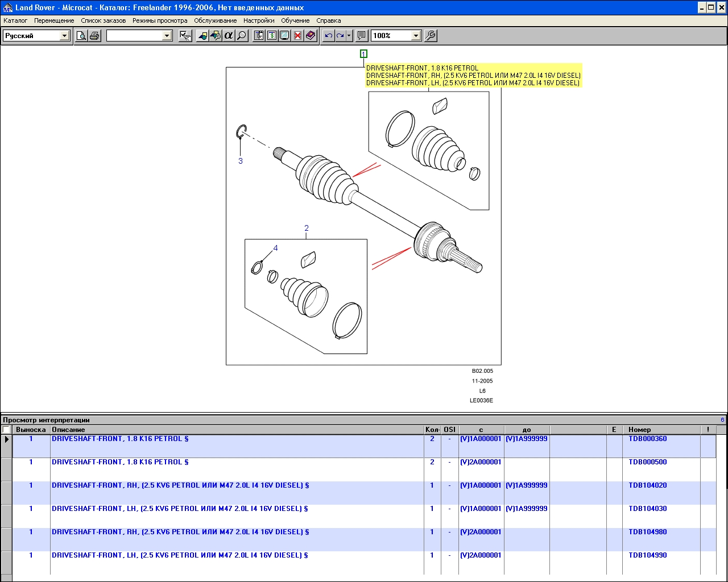
Task: Open the Режимы просмотра menu
Action: (x=160, y=20)
